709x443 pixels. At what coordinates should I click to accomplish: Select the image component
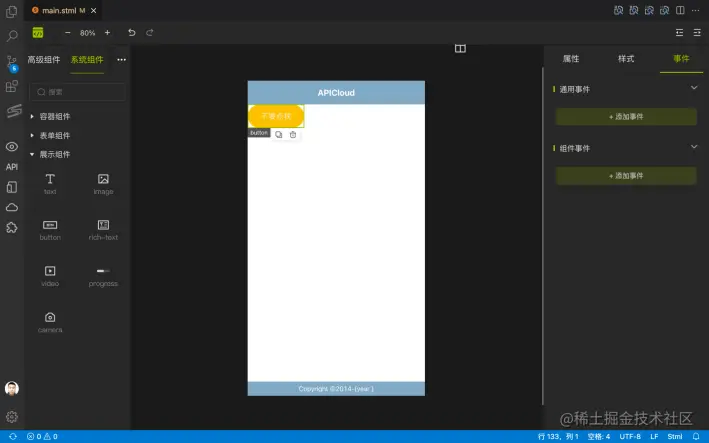pos(103,184)
